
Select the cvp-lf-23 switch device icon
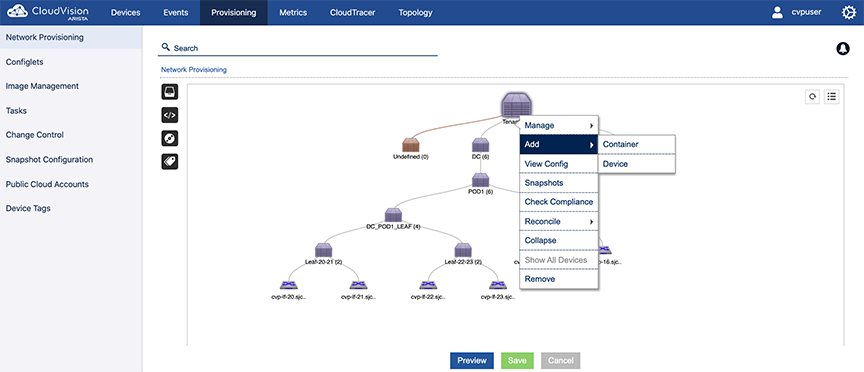498,285
